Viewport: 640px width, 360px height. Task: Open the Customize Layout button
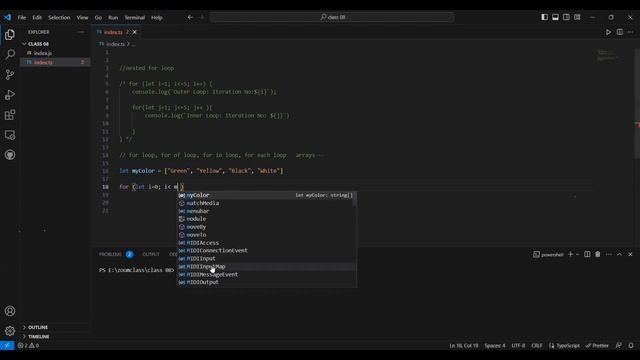[577, 17]
